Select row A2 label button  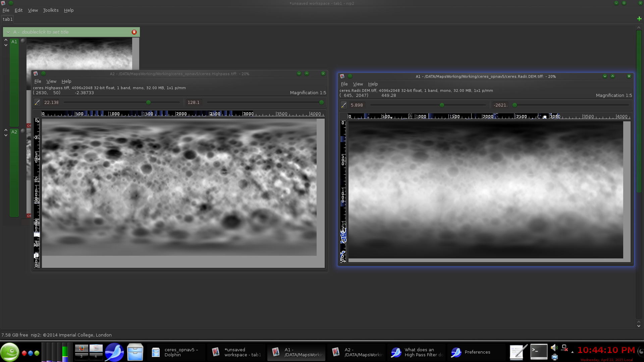[x=14, y=172]
